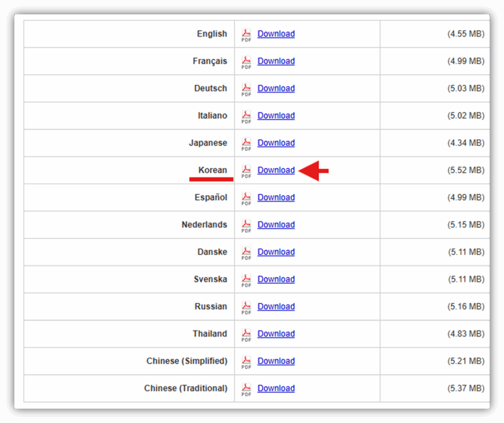The width and height of the screenshot is (504, 423).
Task: Click the Russian row PDF icon
Action: (247, 307)
